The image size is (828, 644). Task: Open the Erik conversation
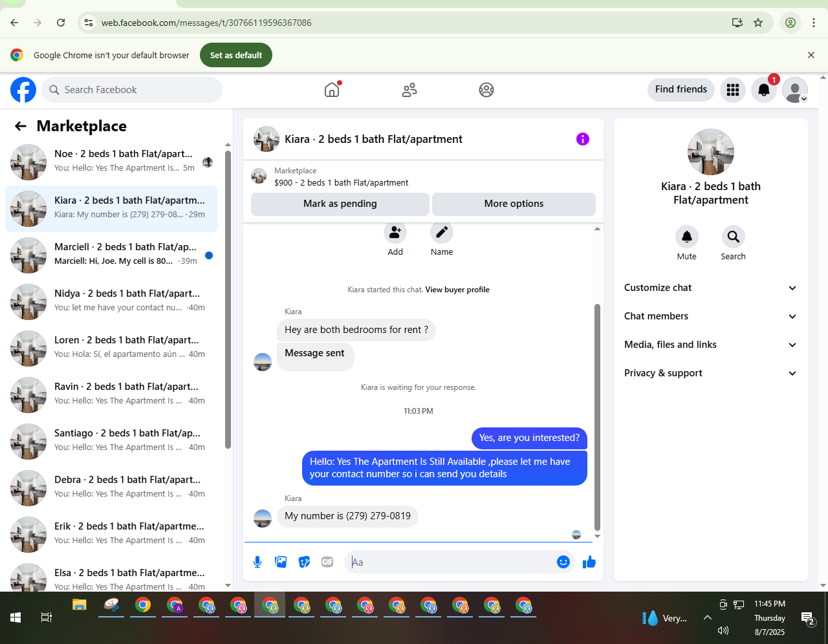(x=111, y=535)
